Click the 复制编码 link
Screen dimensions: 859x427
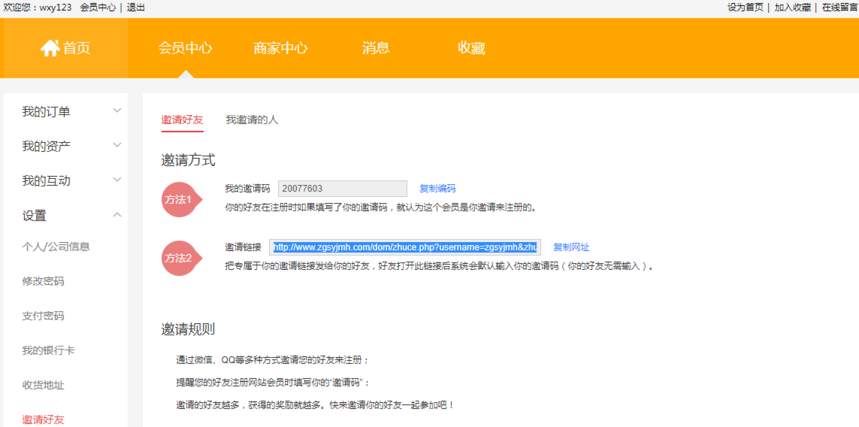[437, 188]
